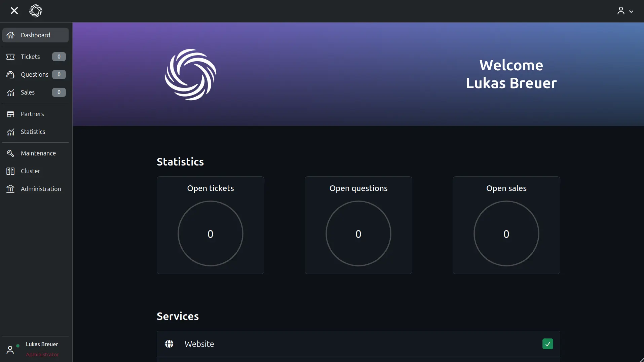
Task: Click the large spiral logo in banner
Action: (x=190, y=75)
